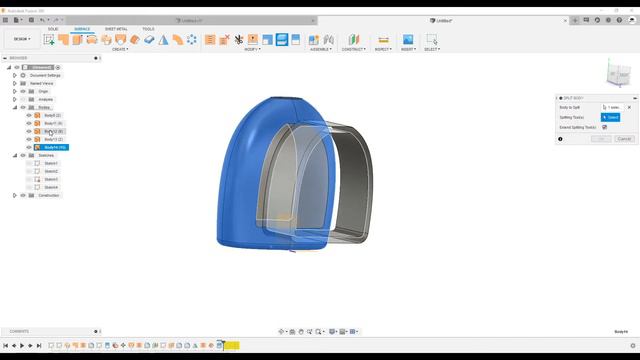Open the MODIFY dropdown menu
The width and height of the screenshot is (640, 360).
(252, 49)
